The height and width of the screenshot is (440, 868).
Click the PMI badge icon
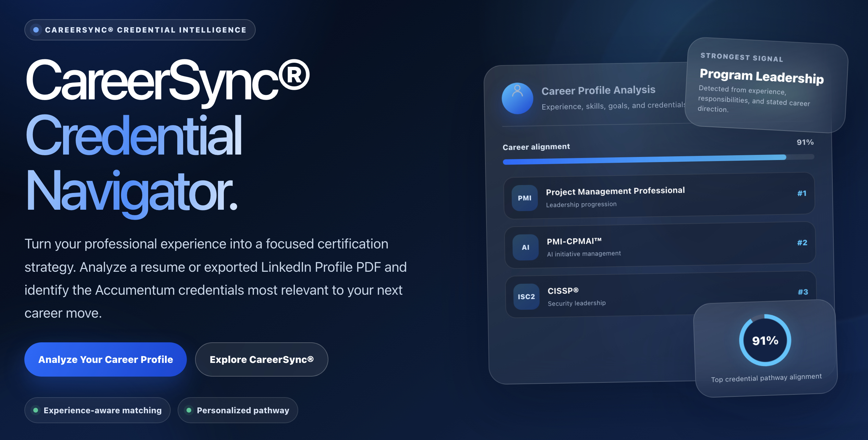(x=525, y=198)
